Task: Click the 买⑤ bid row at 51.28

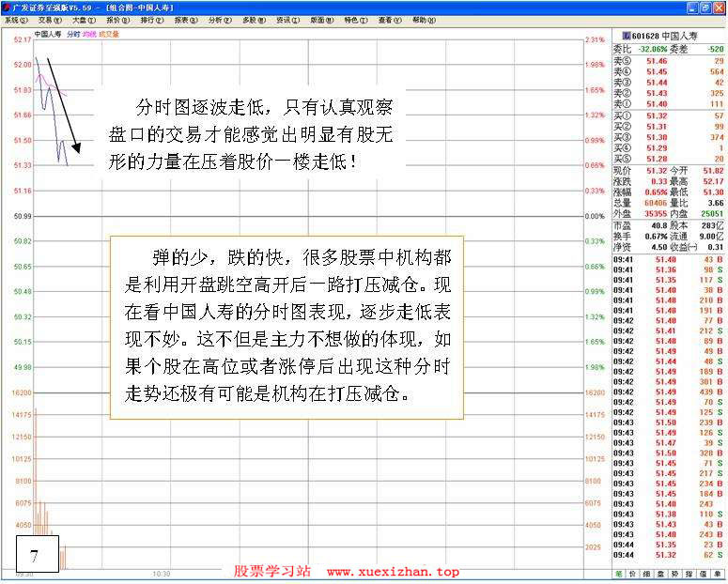Action: 669,159
